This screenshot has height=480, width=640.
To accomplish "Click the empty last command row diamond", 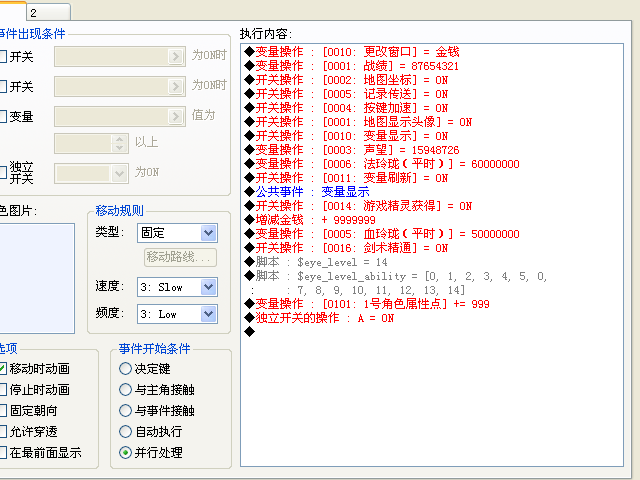I will pyautogui.click(x=249, y=331).
